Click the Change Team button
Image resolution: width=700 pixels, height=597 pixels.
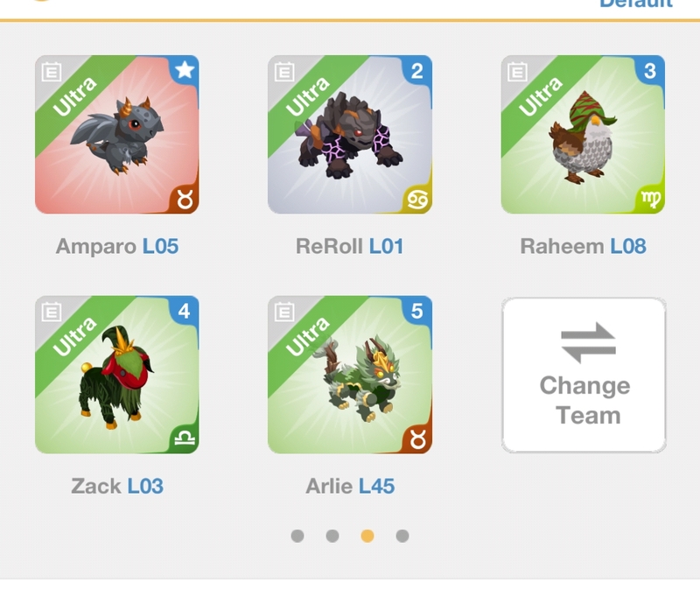pos(584,375)
